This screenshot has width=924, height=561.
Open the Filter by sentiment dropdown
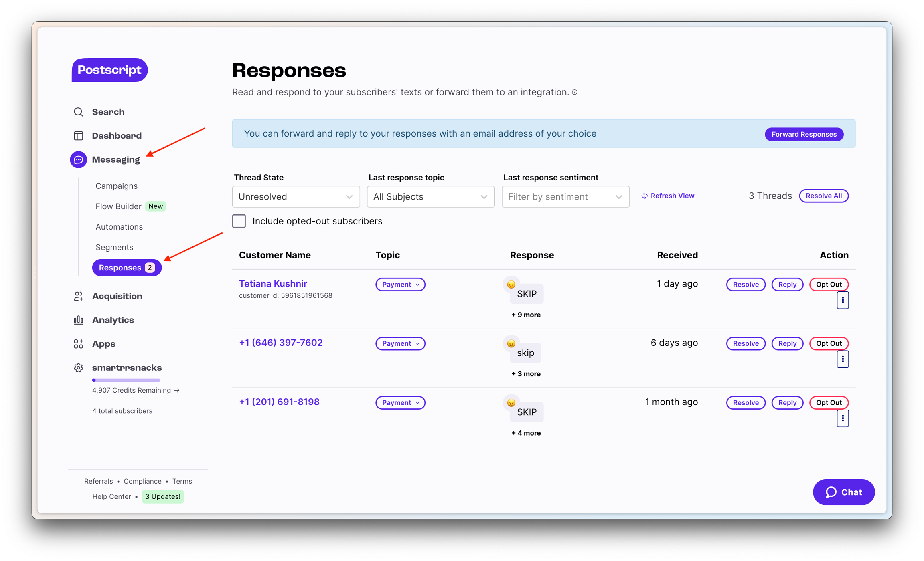[565, 196]
